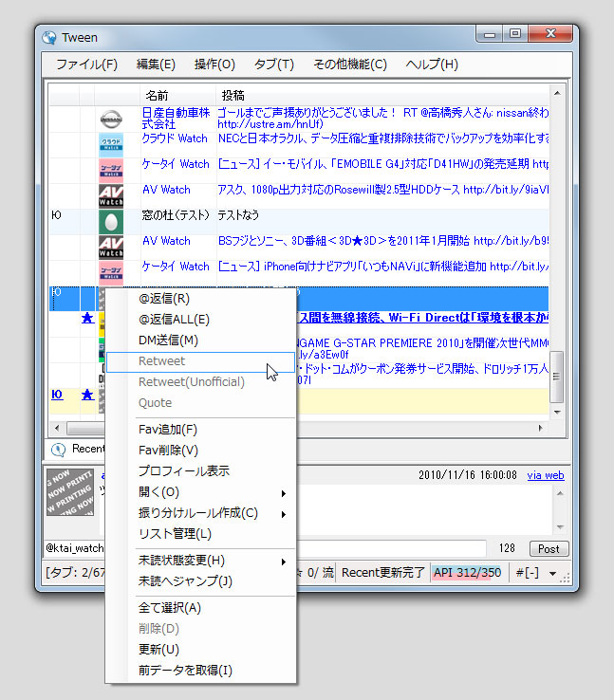
Task: Choose 未読へジャンプ(J) from context menu
Action: [x=200, y=581]
